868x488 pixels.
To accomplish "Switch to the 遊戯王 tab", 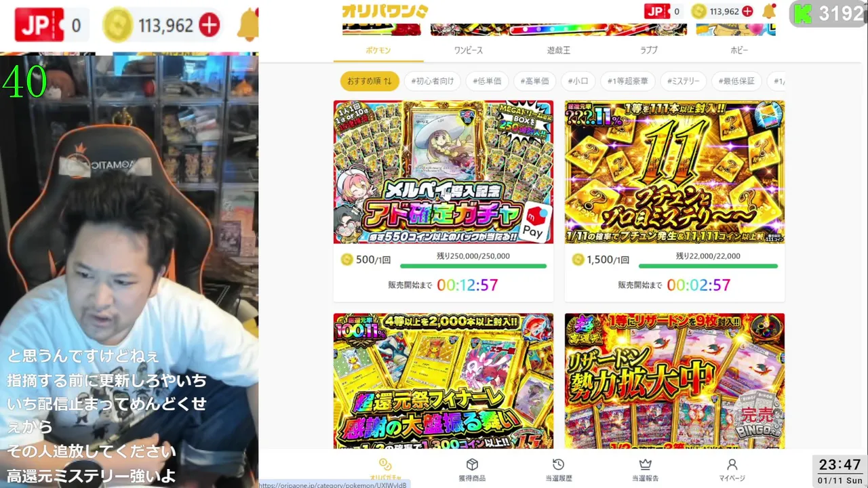I will [x=559, y=50].
